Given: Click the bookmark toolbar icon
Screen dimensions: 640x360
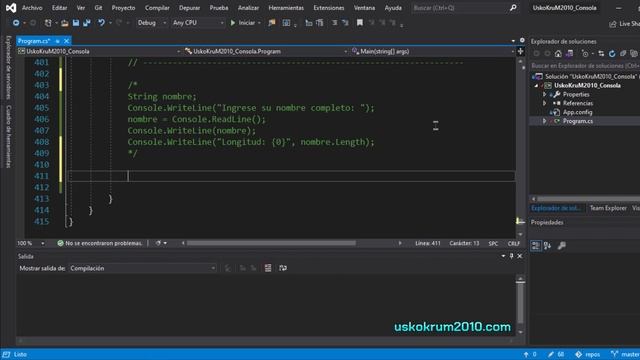Looking at the screenshot, I should 360,23.
